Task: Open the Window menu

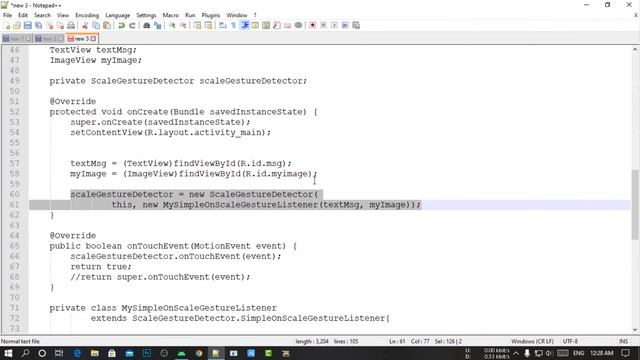Action: [237, 15]
